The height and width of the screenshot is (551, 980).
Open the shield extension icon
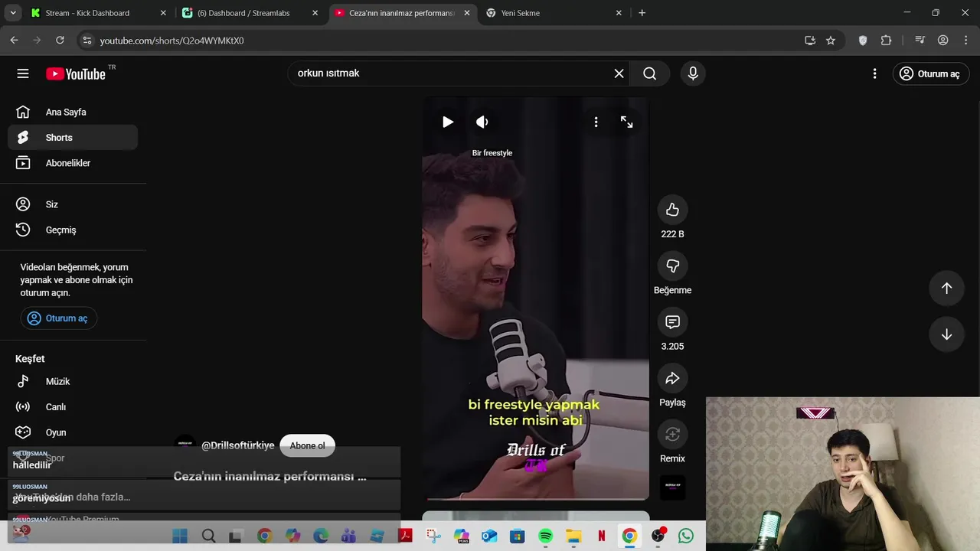click(863, 41)
